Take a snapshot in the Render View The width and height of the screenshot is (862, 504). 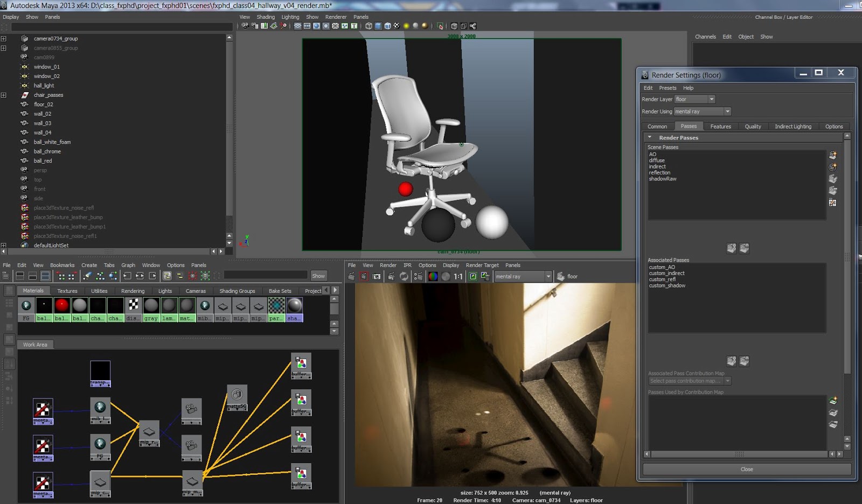(375, 276)
